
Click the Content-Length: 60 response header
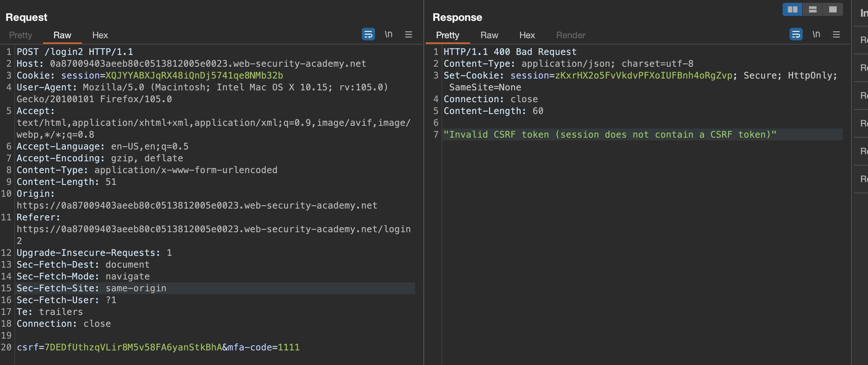point(493,111)
